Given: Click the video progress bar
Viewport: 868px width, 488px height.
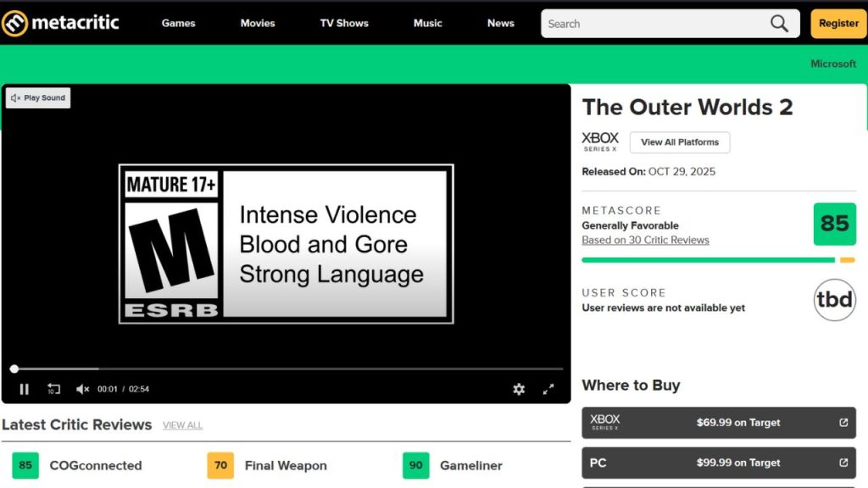Looking at the screenshot, I should pyautogui.click(x=288, y=369).
